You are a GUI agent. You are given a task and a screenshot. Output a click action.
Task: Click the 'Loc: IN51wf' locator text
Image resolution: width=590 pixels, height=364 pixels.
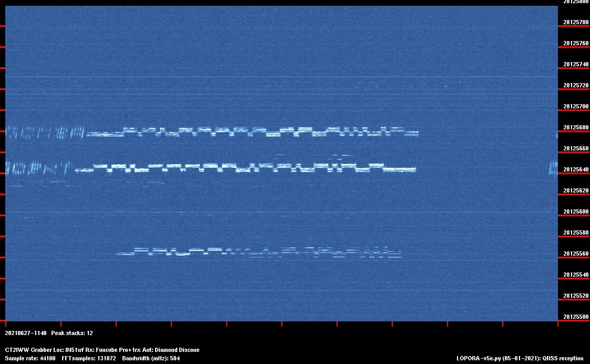[x=69, y=350]
